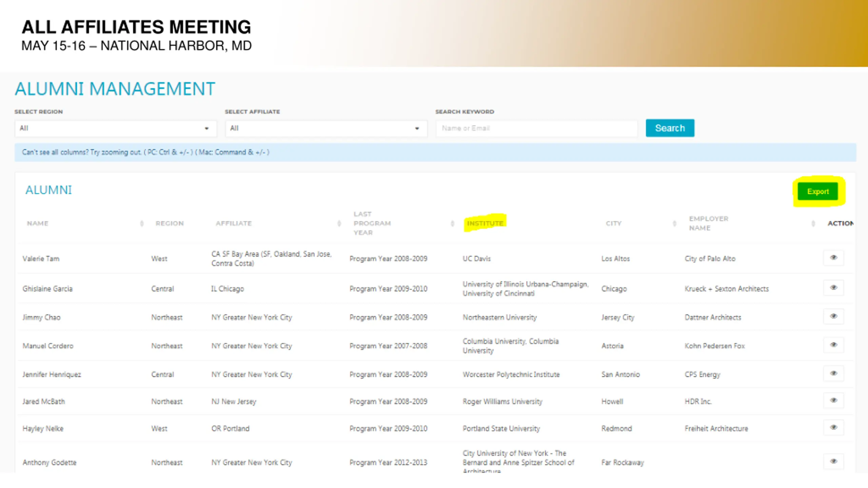Click the Portland State University cell
The width and height of the screenshot is (868, 488).
[501, 429]
